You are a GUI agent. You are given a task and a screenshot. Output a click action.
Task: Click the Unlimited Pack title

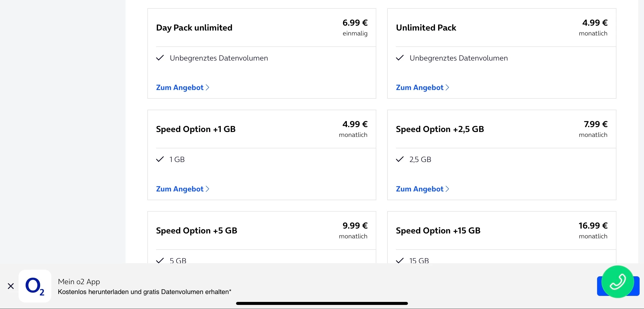click(426, 28)
